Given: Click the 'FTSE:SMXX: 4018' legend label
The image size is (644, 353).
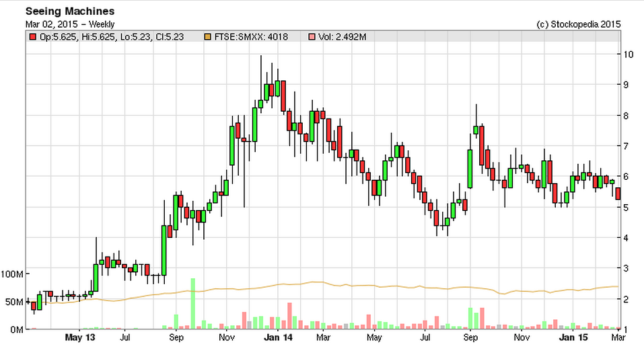Looking at the screenshot, I should pyautogui.click(x=251, y=37).
